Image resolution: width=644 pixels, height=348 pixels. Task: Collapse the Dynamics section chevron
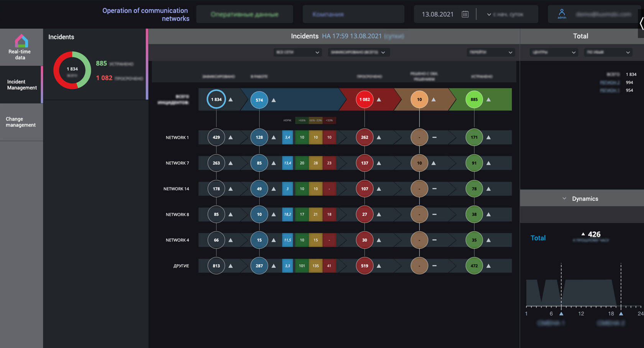tap(564, 199)
